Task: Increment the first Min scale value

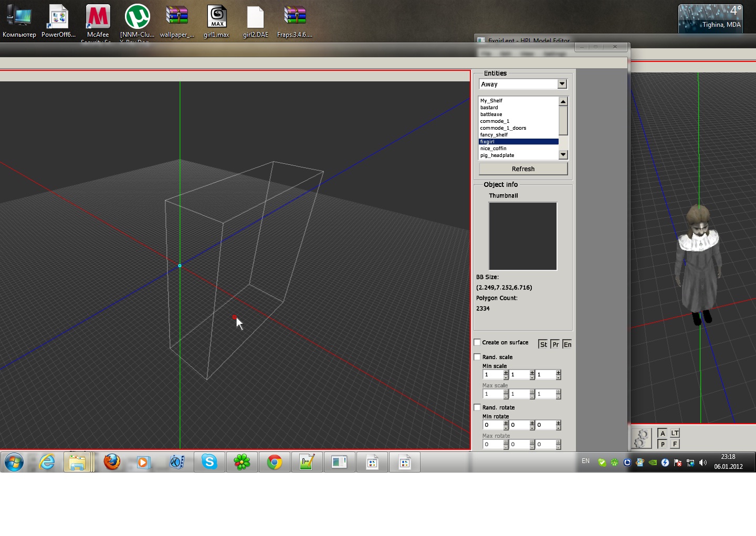Action: point(506,372)
